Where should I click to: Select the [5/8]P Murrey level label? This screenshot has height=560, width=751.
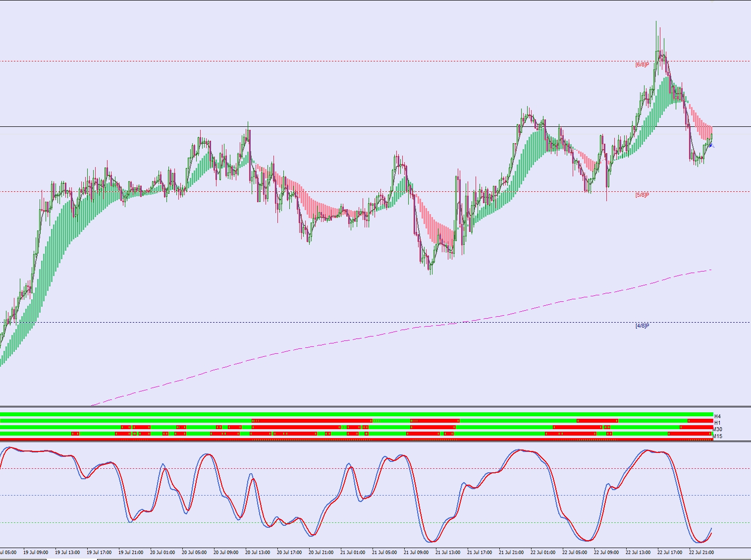coord(642,195)
